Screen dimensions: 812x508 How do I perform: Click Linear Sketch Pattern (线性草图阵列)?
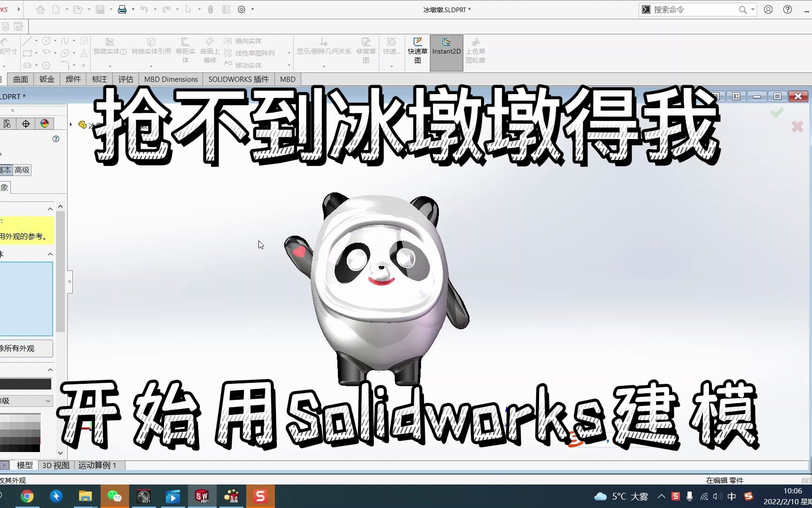(250, 53)
